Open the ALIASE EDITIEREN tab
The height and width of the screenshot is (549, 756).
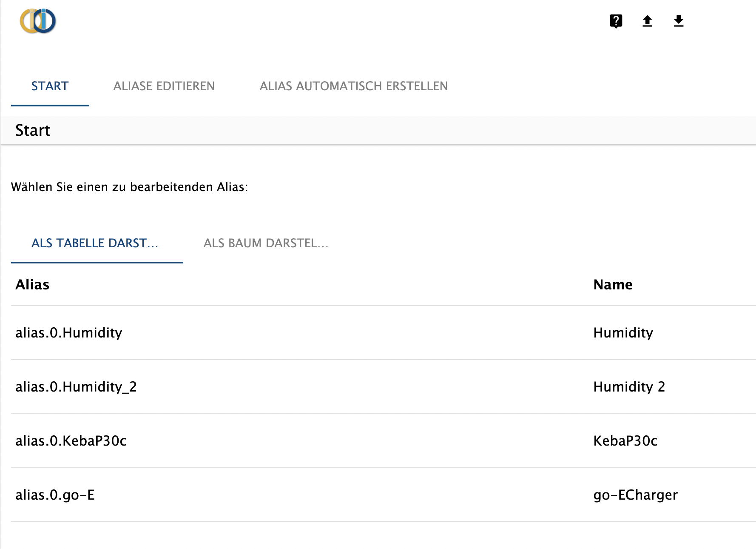pyautogui.click(x=164, y=86)
